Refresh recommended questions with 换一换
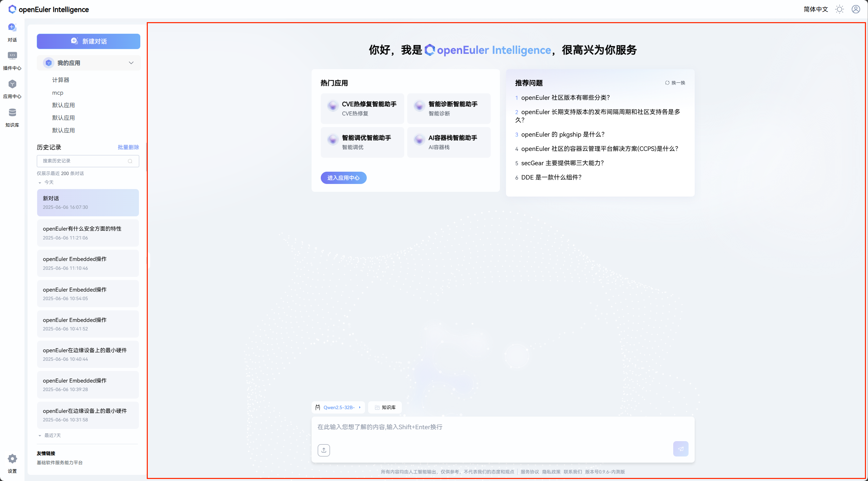The width and height of the screenshot is (868, 481). click(675, 83)
